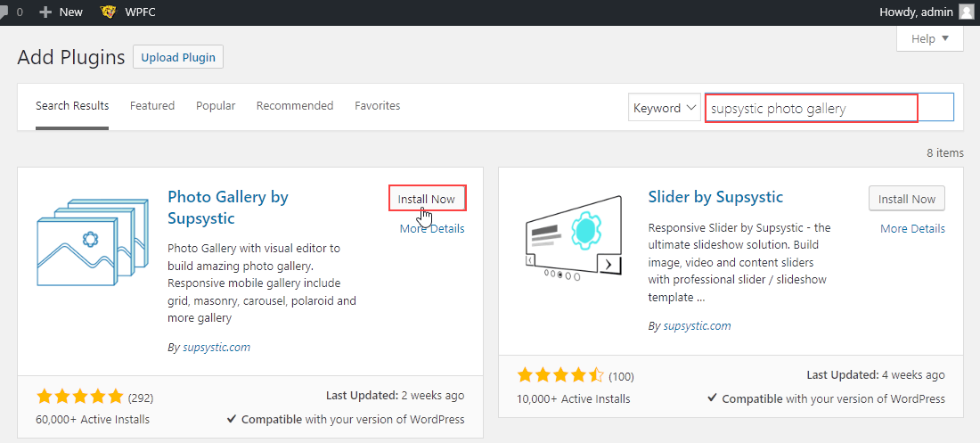
Task: Click the 8 items count text
Action: coord(945,152)
